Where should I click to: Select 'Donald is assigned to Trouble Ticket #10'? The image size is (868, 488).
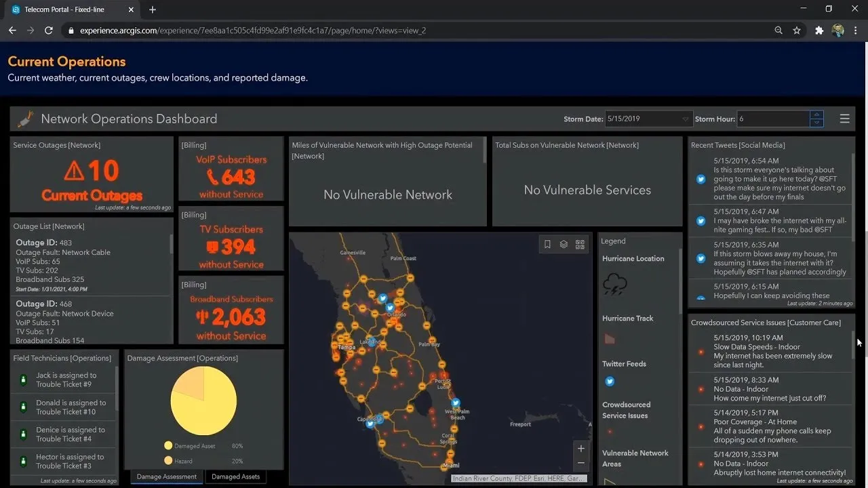click(63, 407)
